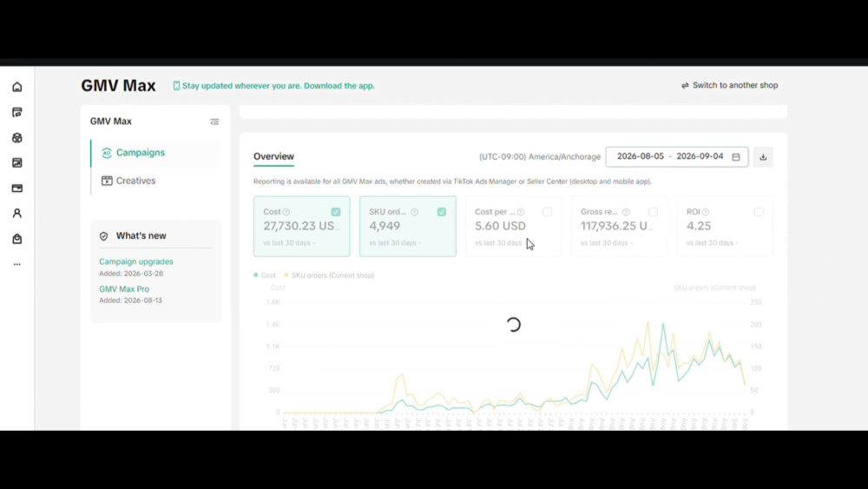This screenshot has width=868, height=489.
Task: Click the 4.25 ROI value
Action: pyautogui.click(x=699, y=226)
